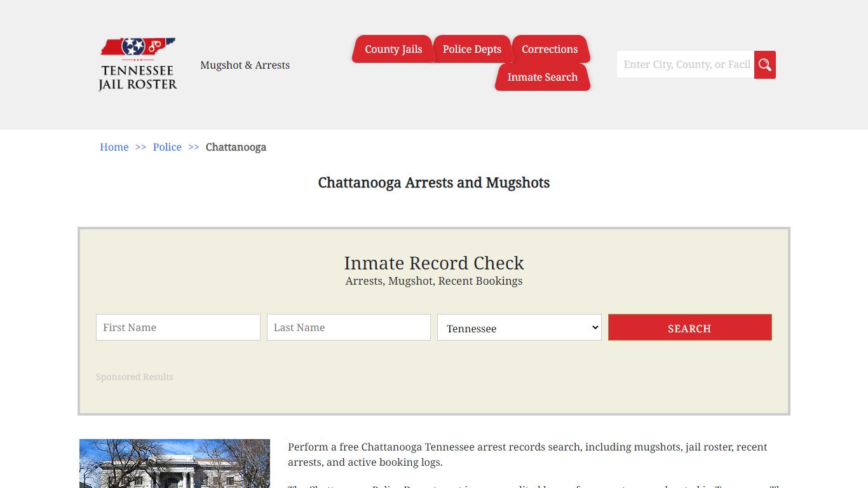Click the Chattanooga Arrests and Mugshots heading
868x488 pixels.
434,183
